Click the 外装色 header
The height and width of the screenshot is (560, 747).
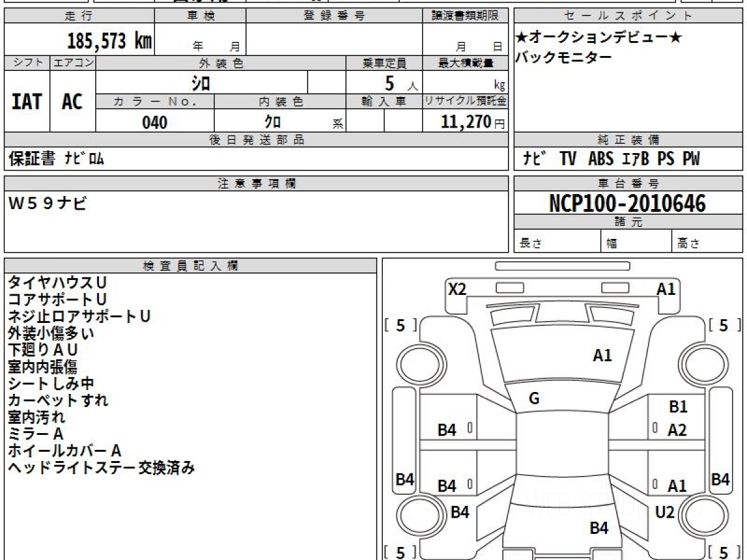point(221,63)
